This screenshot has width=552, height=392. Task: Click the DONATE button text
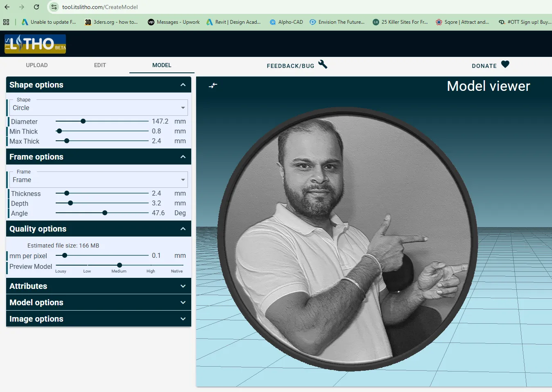484,66
